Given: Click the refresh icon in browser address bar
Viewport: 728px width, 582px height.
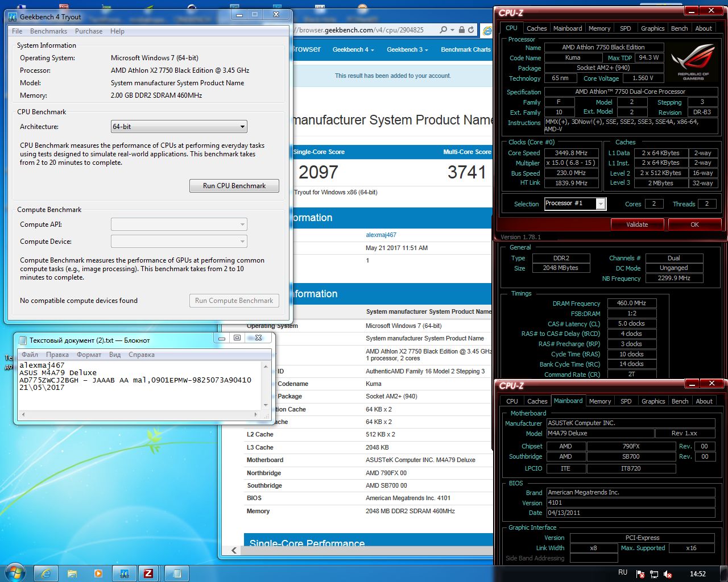Looking at the screenshot, I should coord(471,30).
